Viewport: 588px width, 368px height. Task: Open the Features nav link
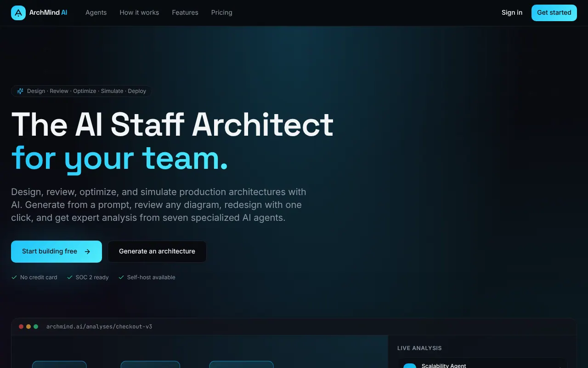click(185, 12)
